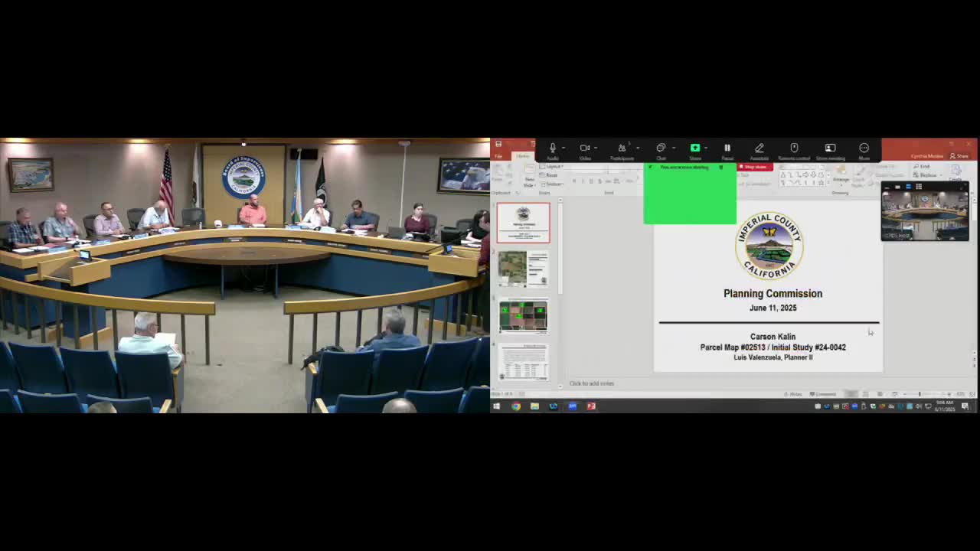Start Slide Show from status bar
Image resolution: width=980 pixels, height=551 pixels.
pyautogui.click(x=893, y=394)
